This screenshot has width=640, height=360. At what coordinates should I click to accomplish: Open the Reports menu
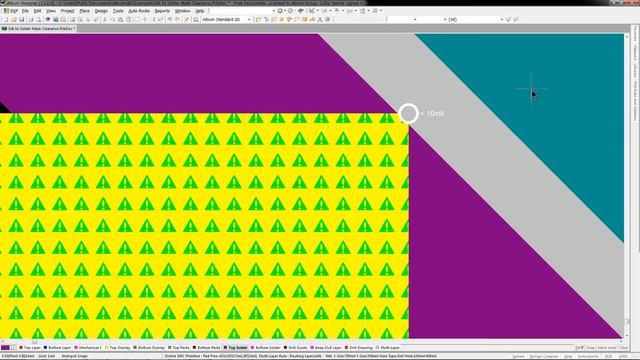(x=162, y=11)
